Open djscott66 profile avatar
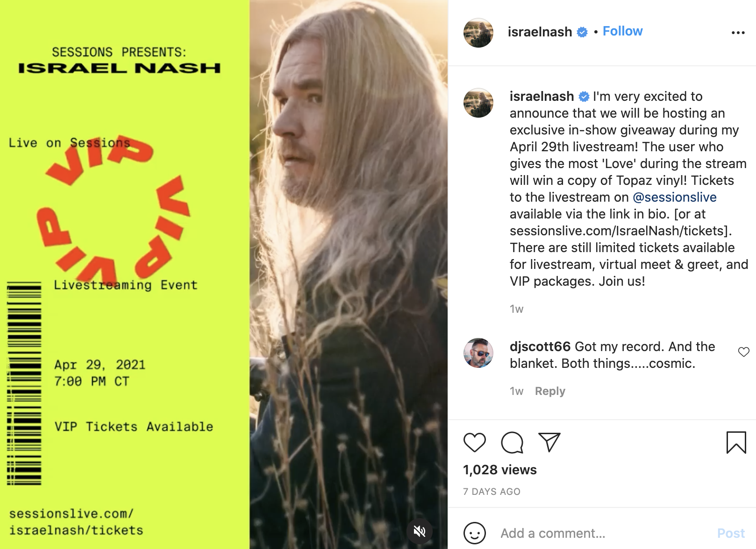Image resolution: width=756 pixels, height=549 pixels. (x=478, y=353)
